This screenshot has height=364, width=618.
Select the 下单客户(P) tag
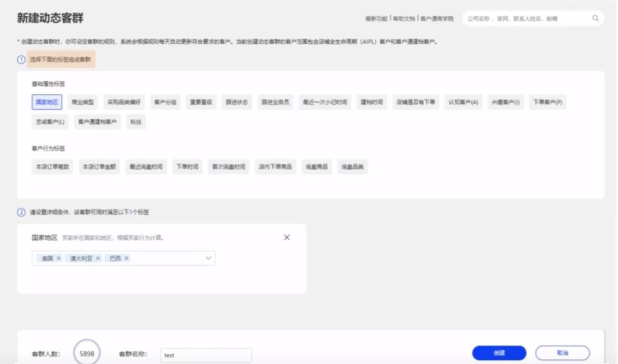tap(547, 102)
